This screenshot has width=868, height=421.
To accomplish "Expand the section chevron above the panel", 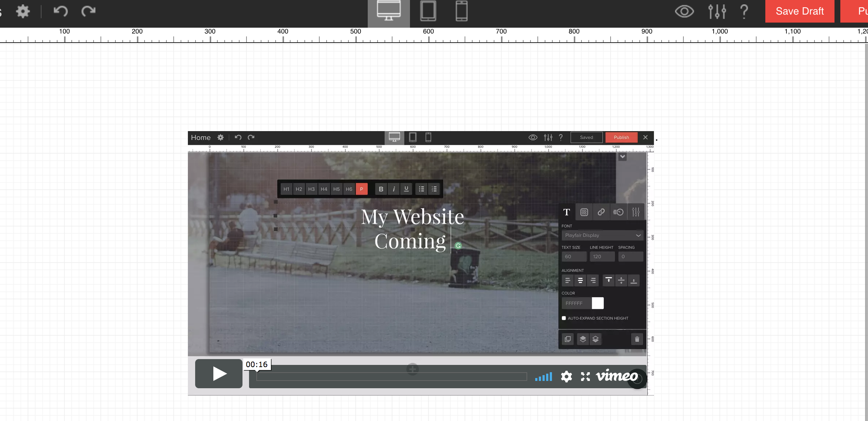I will pyautogui.click(x=623, y=157).
